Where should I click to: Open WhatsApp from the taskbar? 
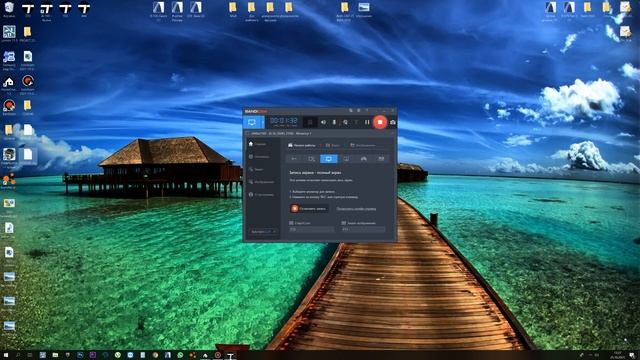[x=180, y=355]
